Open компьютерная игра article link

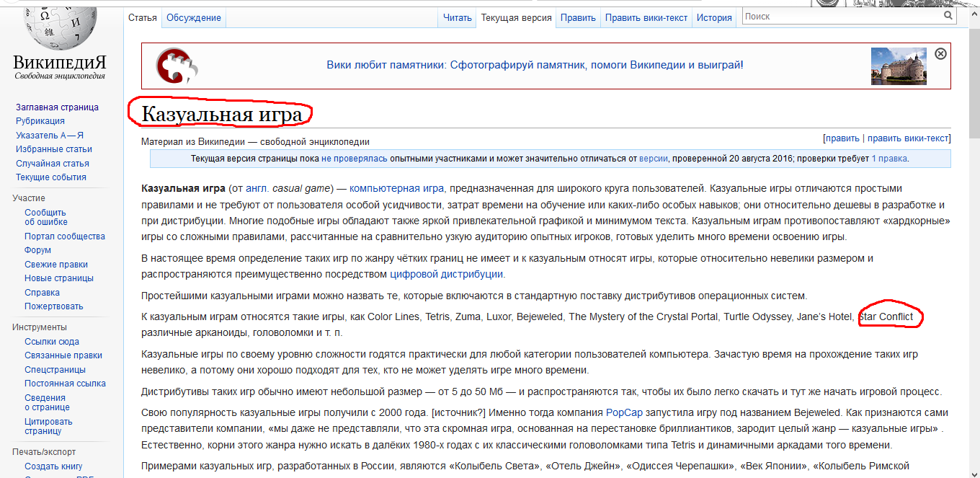point(396,189)
